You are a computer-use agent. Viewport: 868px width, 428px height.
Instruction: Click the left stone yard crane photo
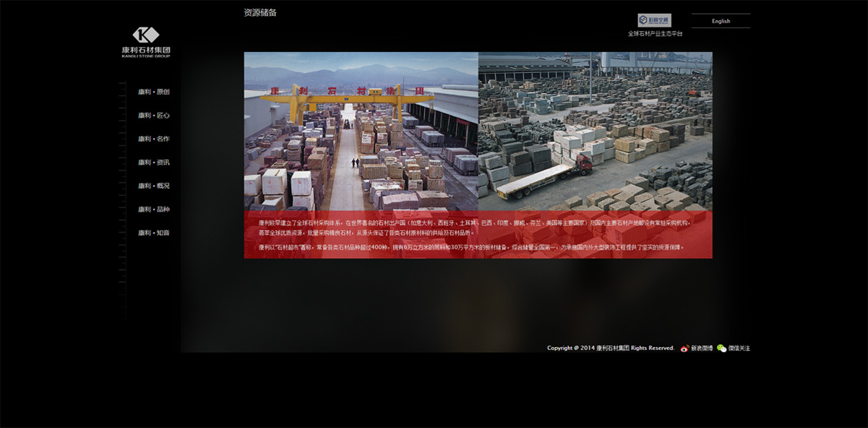click(361, 131)
